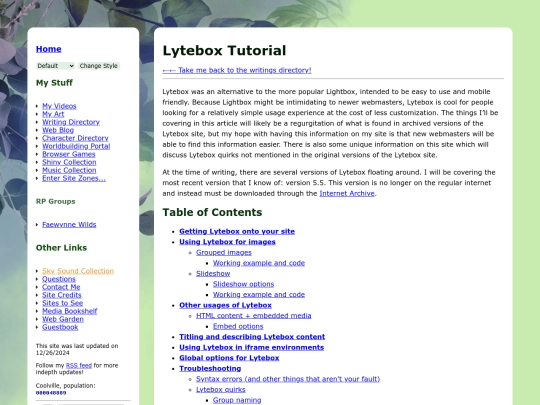Open Working example and code under Slideshow
Viewport: 540px width, 405px height.
click(x=259, y=295)
